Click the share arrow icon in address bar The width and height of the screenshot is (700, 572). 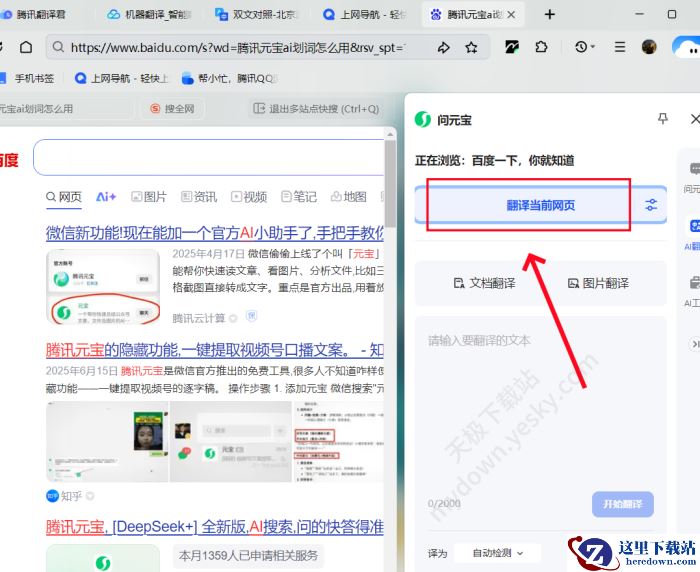pos(443,47)
